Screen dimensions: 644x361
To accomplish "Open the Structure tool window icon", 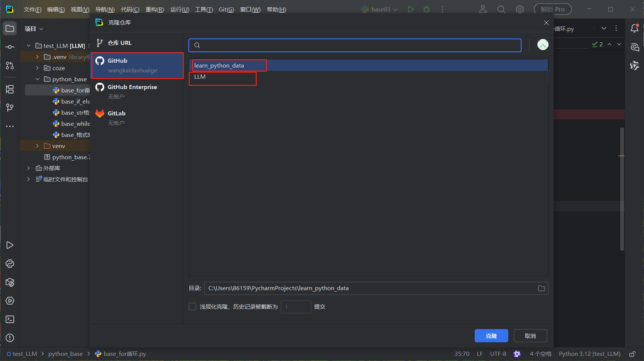I will 10,89.
